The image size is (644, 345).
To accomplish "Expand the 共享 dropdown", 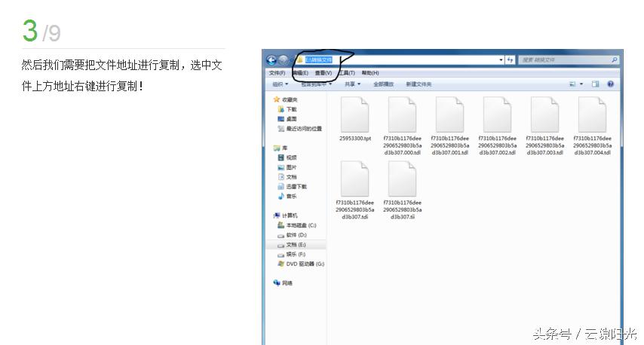I will pyautogui.click(x=352, y=84).
